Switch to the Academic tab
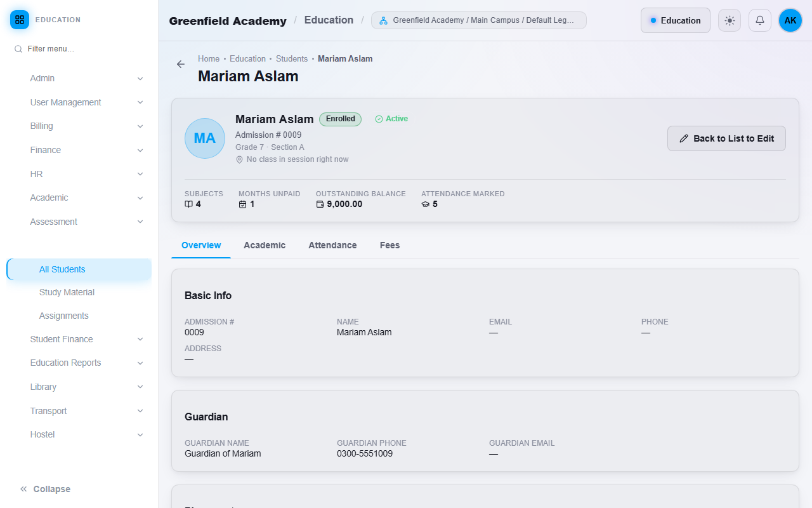This screenshot has height=508, width=812. pyautogui.click(x=265, y=245)
